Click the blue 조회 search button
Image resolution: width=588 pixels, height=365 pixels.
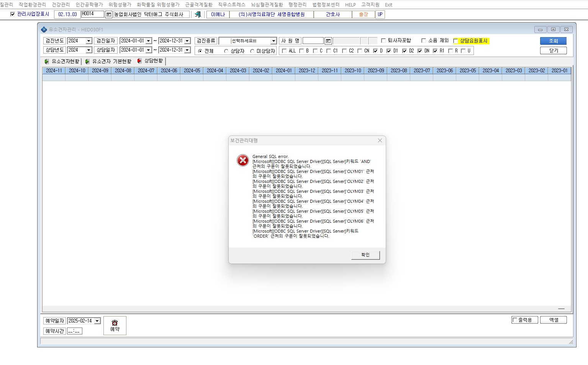tap(553, 41)
